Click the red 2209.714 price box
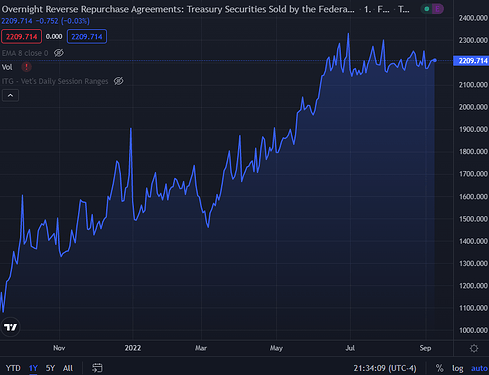 pyautogui.click(x=21, y=37)
